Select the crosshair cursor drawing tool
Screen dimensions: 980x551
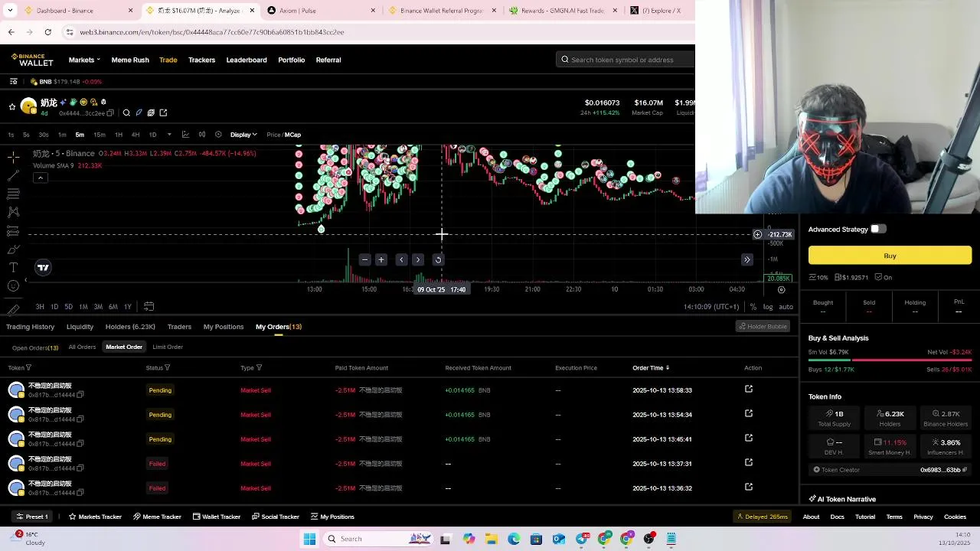click(x=13, y=157)
